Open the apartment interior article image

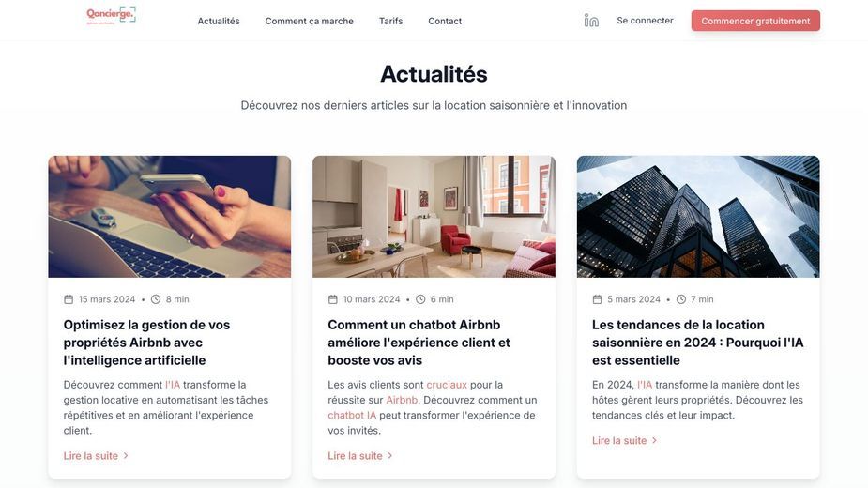[434, 217]
